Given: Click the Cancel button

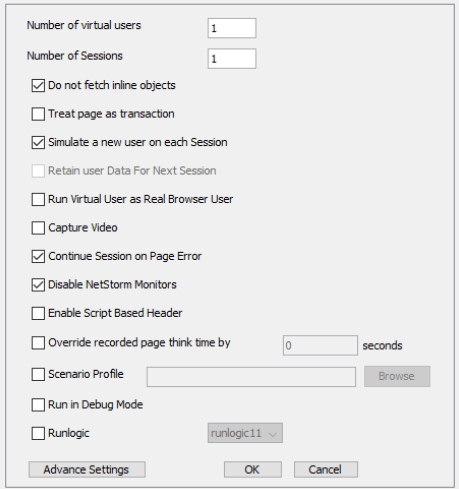Looking at the screenshot, I should (x=326, y=469).
